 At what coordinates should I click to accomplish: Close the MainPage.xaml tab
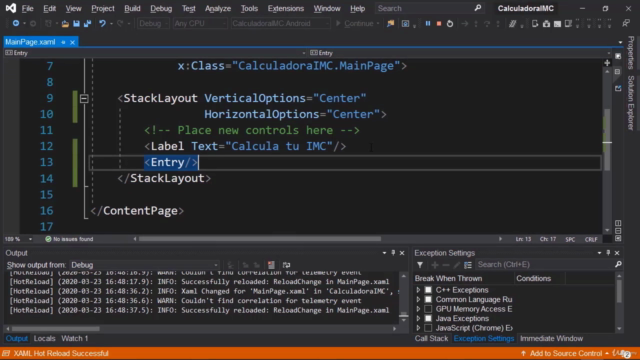pyautogui.click(x=72, y=42)
